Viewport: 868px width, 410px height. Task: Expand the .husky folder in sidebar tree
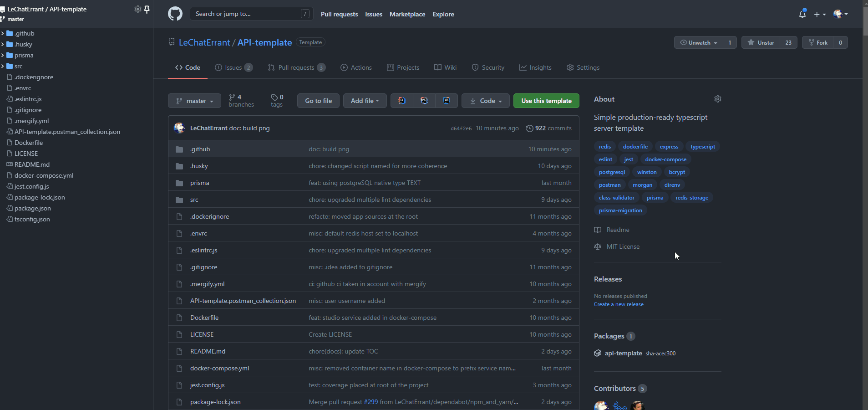click(x=3, y=44)
